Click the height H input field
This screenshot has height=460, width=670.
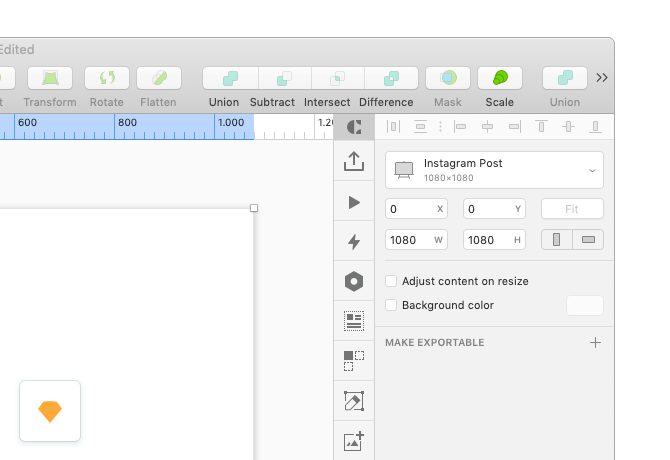(x=494, y=240)
